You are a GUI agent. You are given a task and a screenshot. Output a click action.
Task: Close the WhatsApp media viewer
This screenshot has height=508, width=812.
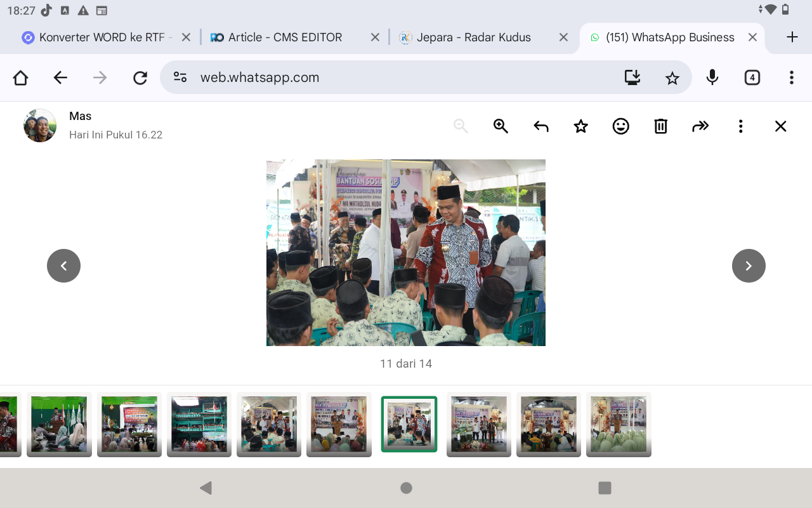tap(780, 126)
